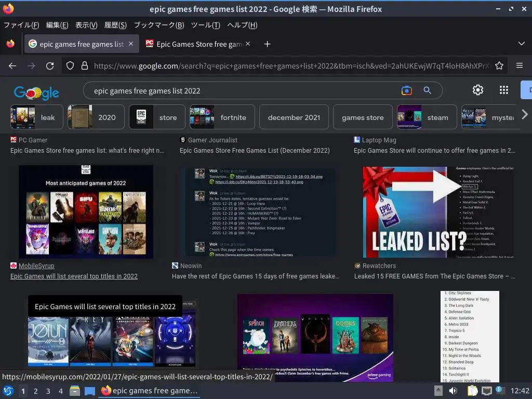Switch to the Epic Games Store free games tab
This screenshot has height=399, width=532.
click(x=198, y=44)
